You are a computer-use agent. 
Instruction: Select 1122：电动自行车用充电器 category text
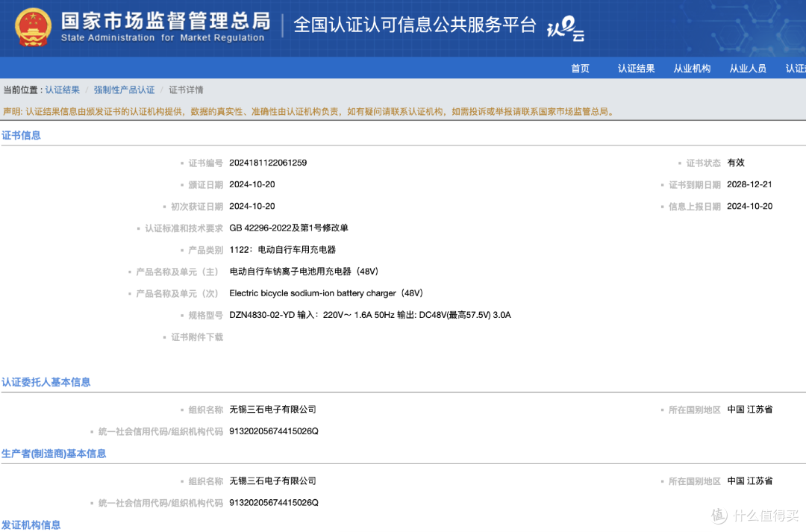(282, 250)
